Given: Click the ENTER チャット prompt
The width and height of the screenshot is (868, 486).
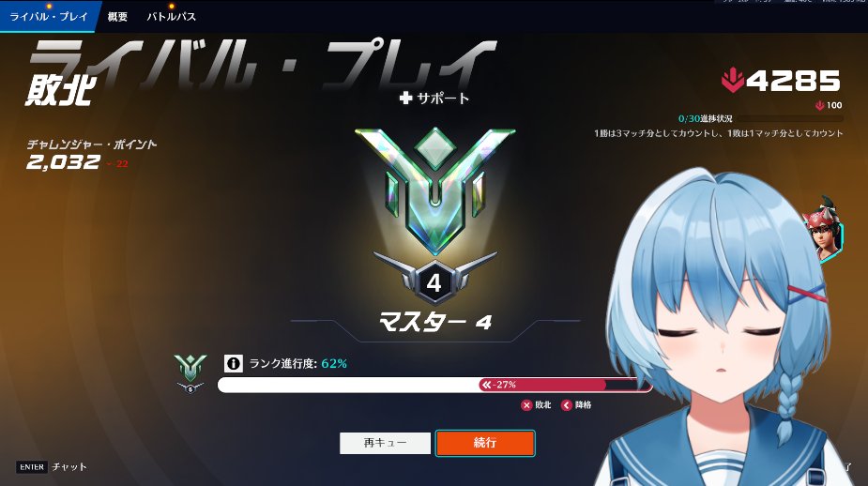Looking at the screenshot, I should click(52, 466).
